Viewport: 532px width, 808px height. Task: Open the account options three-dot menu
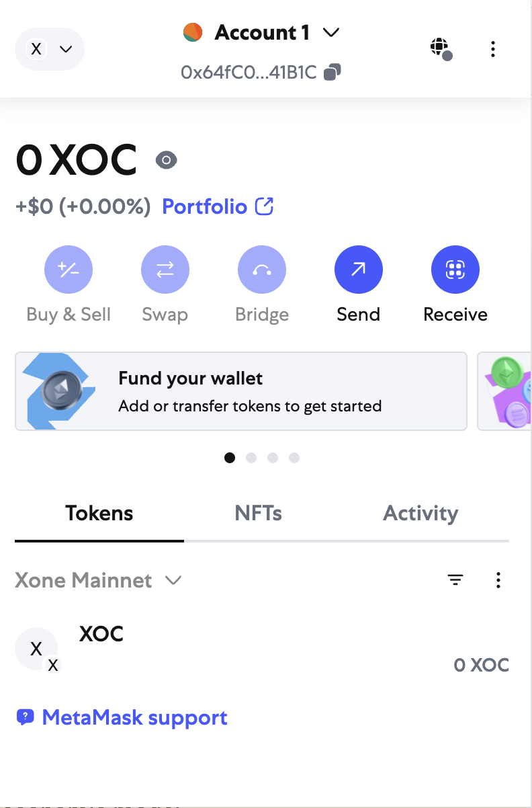click(493, 48)
